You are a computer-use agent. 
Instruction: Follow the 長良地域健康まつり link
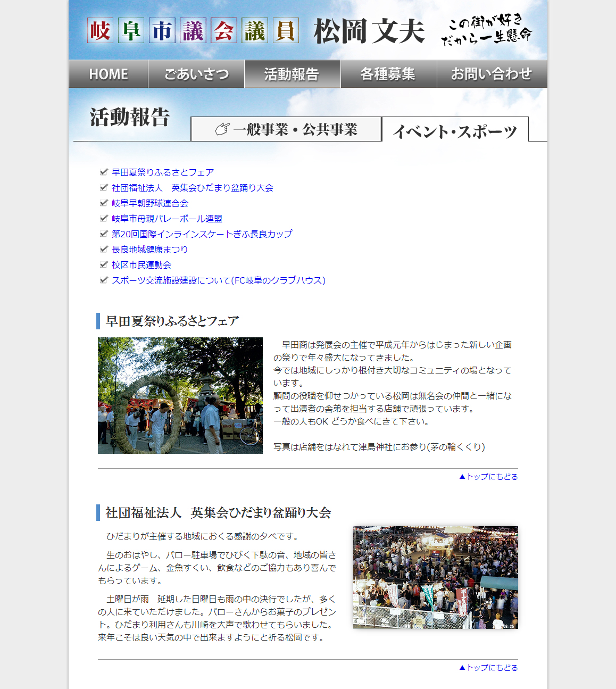(149, 249)
